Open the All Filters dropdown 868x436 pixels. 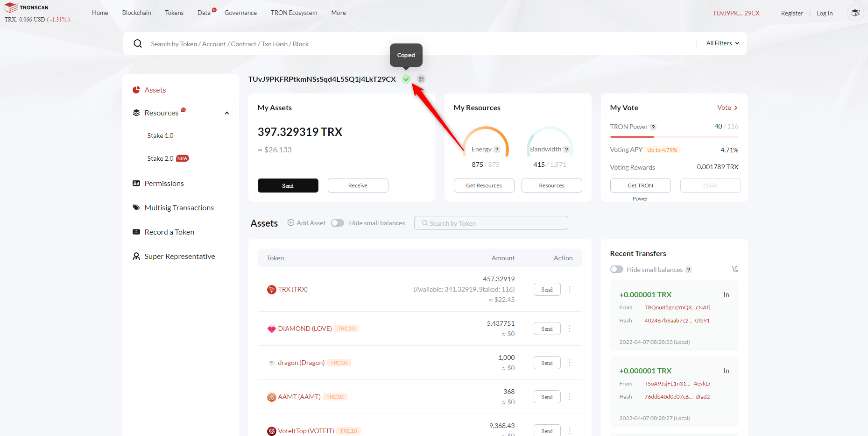(722, 43)
